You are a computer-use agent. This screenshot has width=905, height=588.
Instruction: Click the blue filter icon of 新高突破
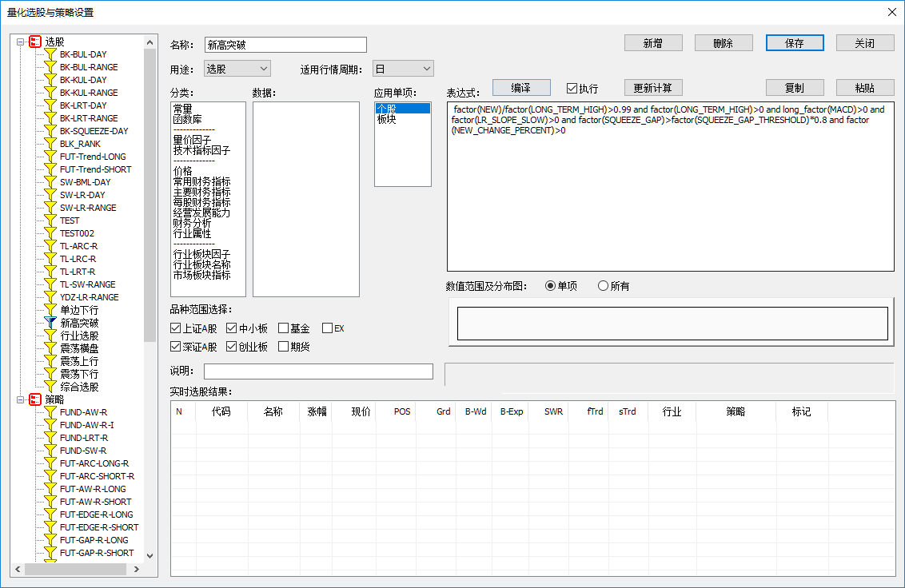[x=50, y=323]
